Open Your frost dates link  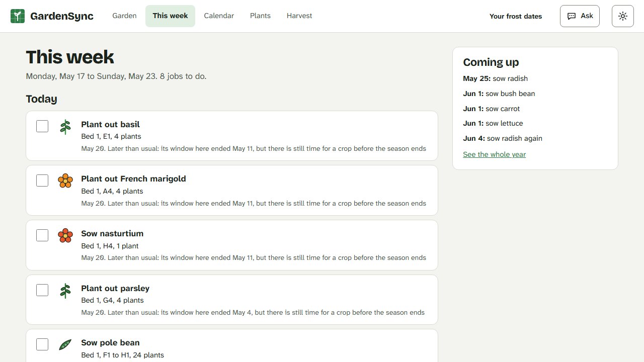(516, 16)
